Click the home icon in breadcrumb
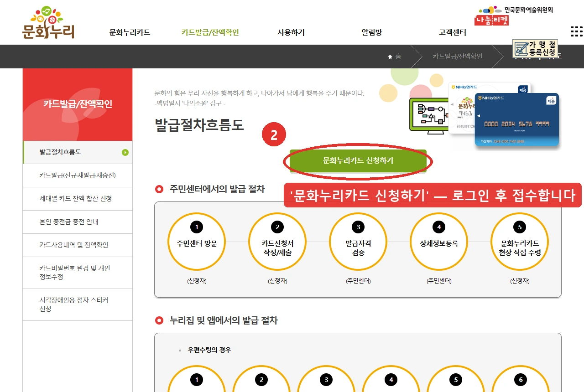584x392 pixels. point(390,57)
